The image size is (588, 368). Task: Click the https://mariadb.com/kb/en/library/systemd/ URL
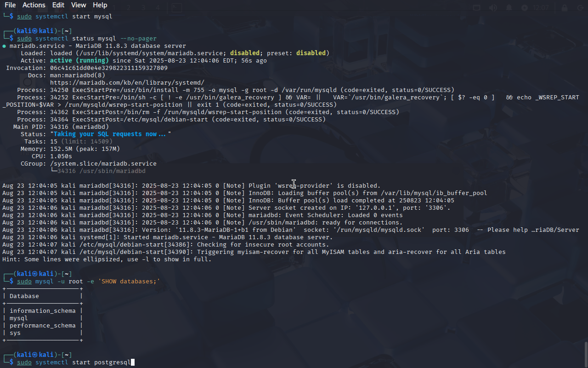(x=127, y=83)
